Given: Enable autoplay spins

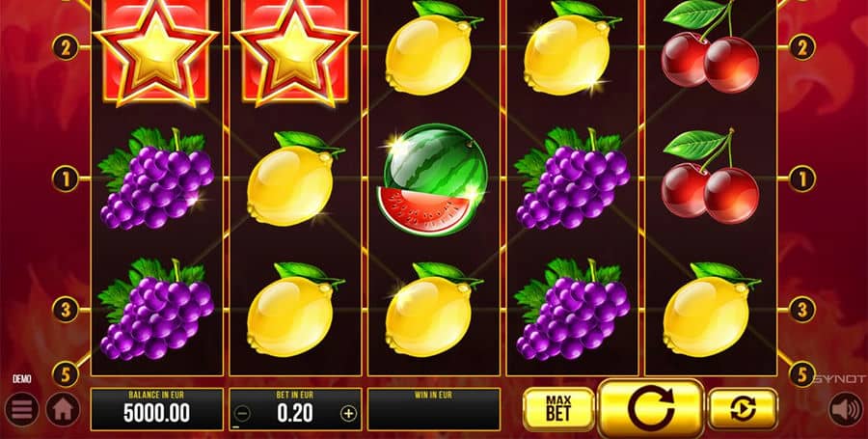Looking at the screenshot, I should tap(743, 409).
